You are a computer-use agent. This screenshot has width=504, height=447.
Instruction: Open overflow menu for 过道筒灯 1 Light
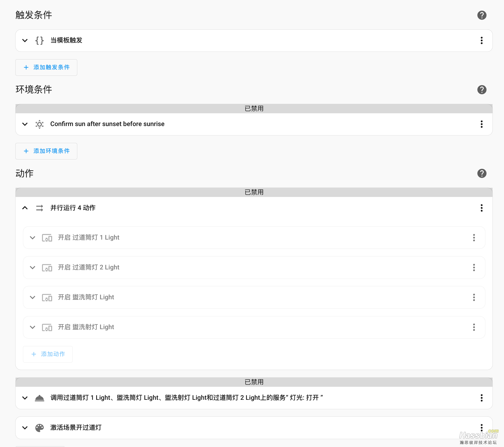474,238
